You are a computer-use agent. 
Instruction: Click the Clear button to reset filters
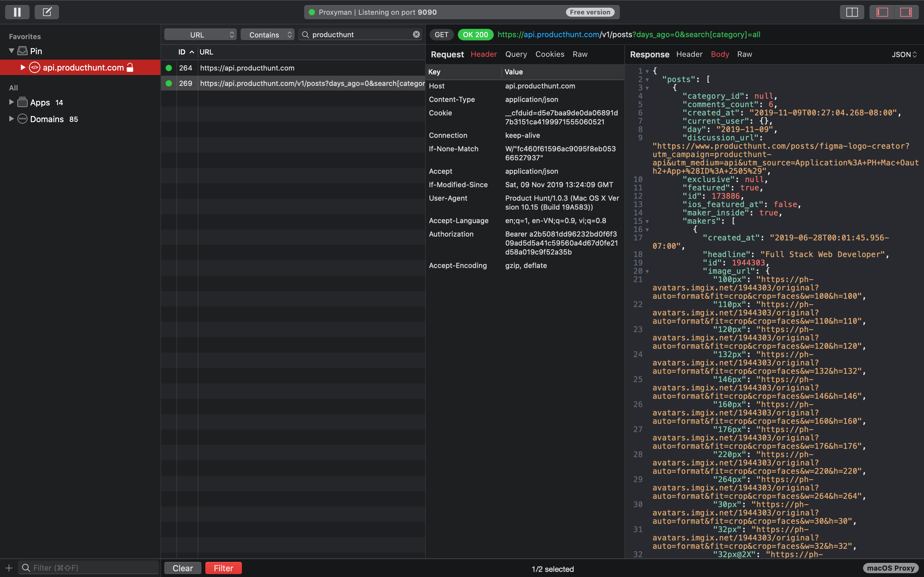(182, 568)
